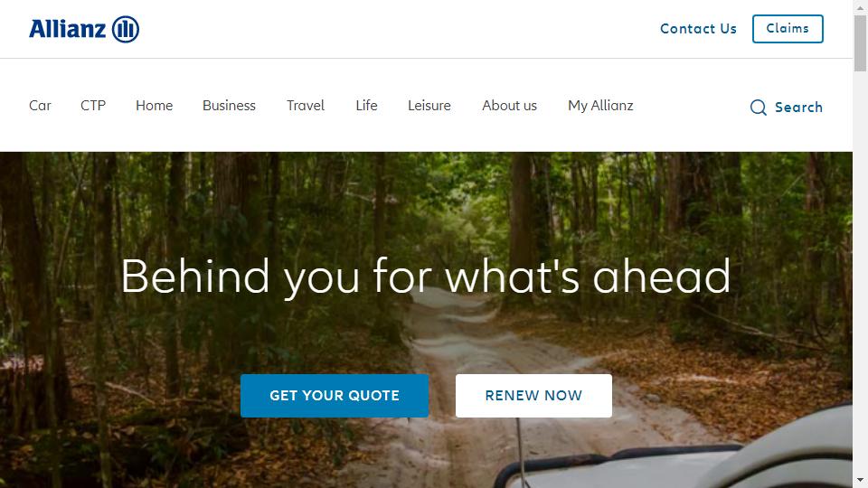Click the Claims button

tap(788, 29)
